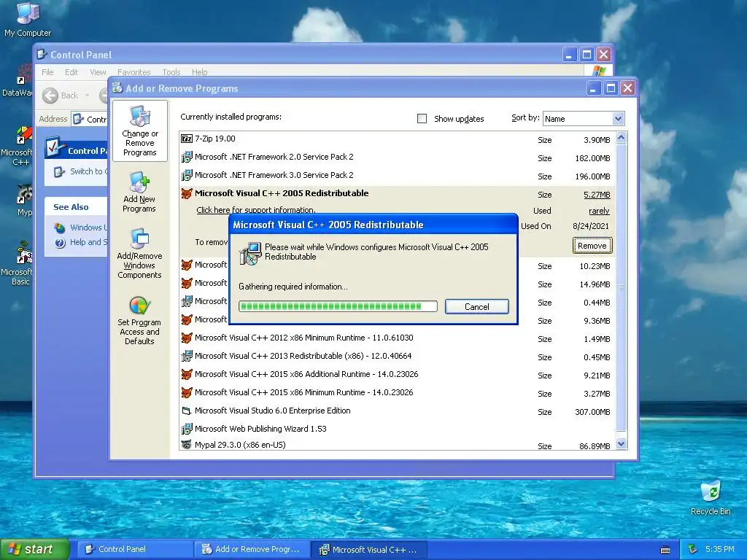Viewport: 747px width, 560px height.
Task: Toggle the Show updates checkbox
Action: click(422, 118)
